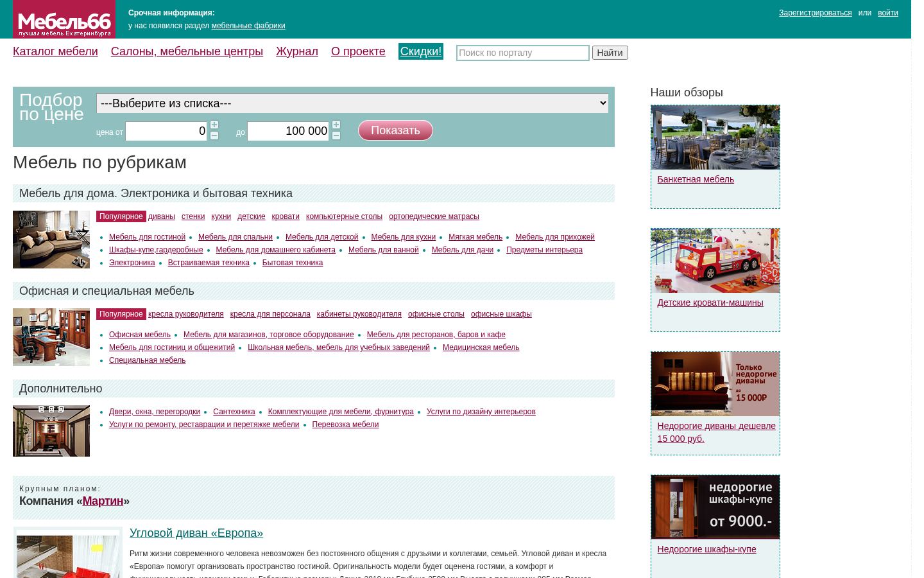Click the Зарегистрироваться link
924x578 pixels.
click(816, 13)
